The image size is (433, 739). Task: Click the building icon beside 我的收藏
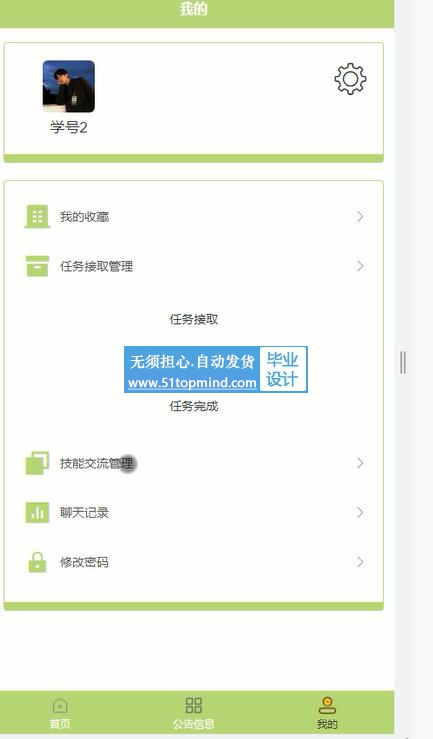(37, 216)
